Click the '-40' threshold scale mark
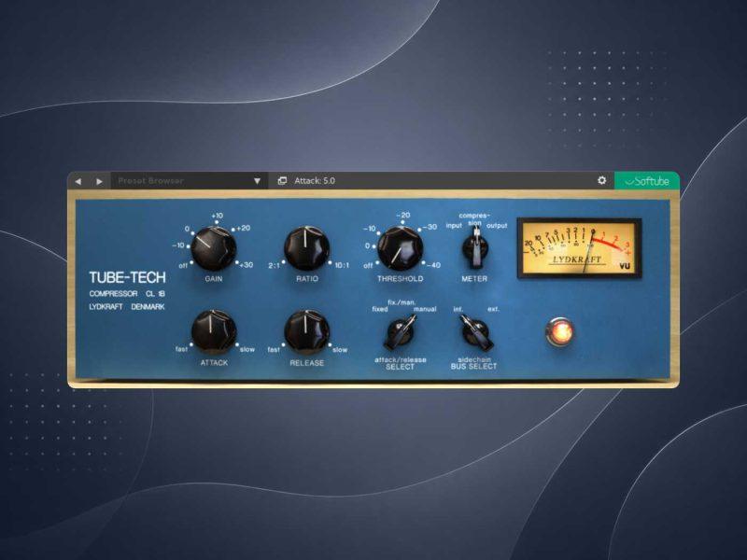 tap(433, 265)
